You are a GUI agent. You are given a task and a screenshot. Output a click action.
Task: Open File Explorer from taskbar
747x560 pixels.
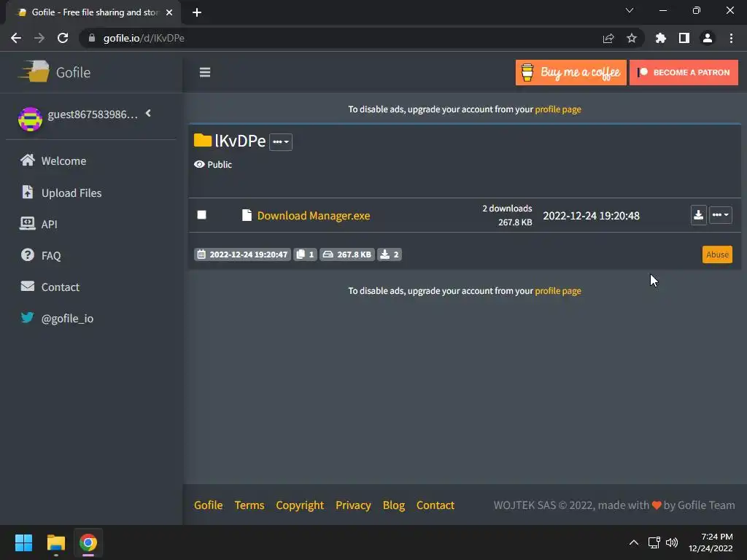[55, 542]
